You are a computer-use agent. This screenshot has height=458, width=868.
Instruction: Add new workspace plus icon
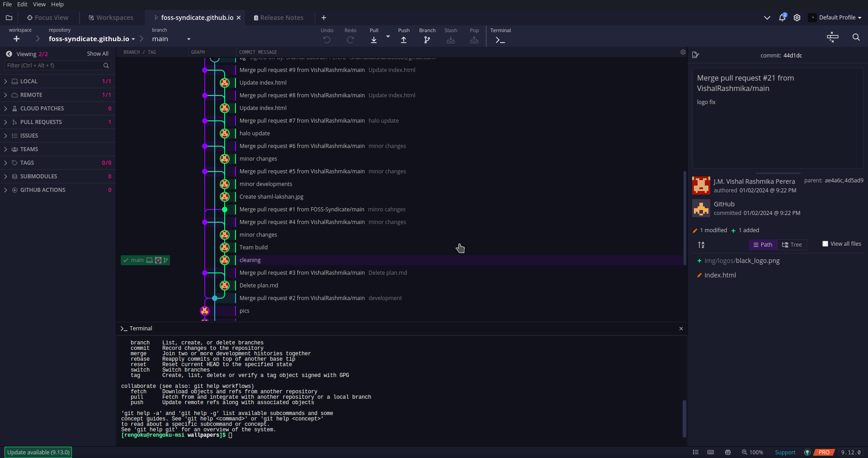click(x=17, y=39)
